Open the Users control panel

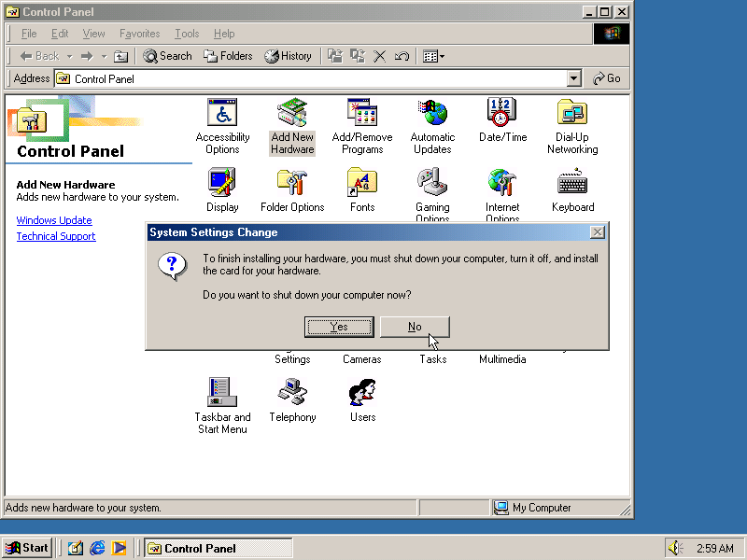(x=362, y=397)
